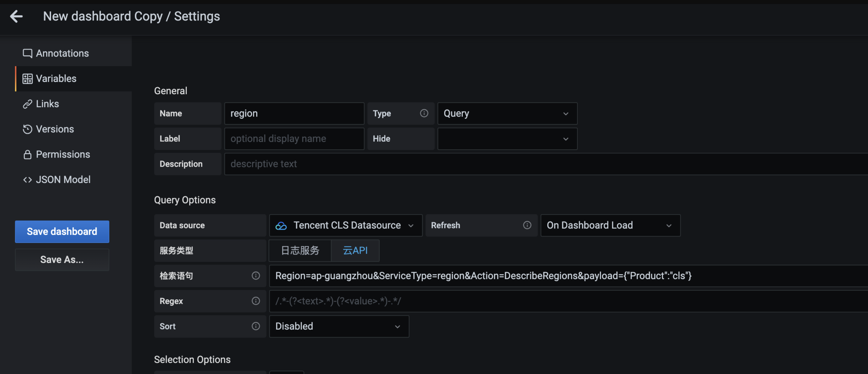The height and width of the screenshot is (374, 868).
Task: Click the JSON Model code brackets icon
Action: click(x=27, y=180)
